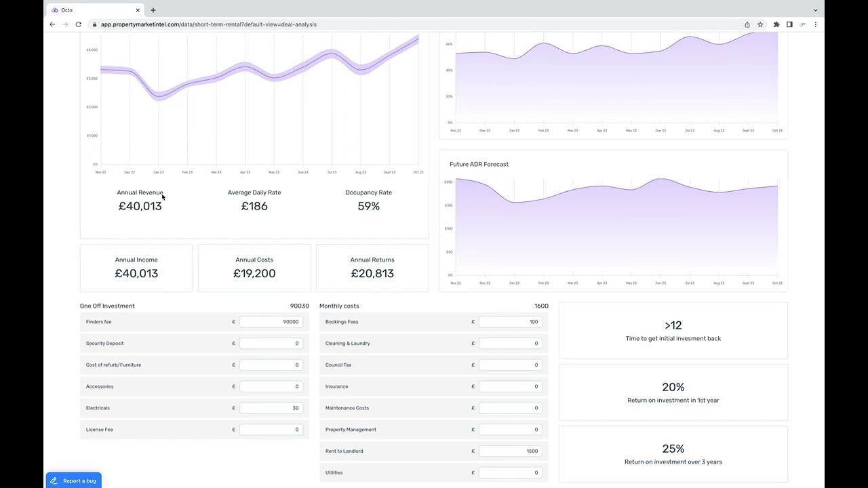Screen dimensions: 868x488
Task: Click the Bookings Fees input field
Action: [510, 322]
